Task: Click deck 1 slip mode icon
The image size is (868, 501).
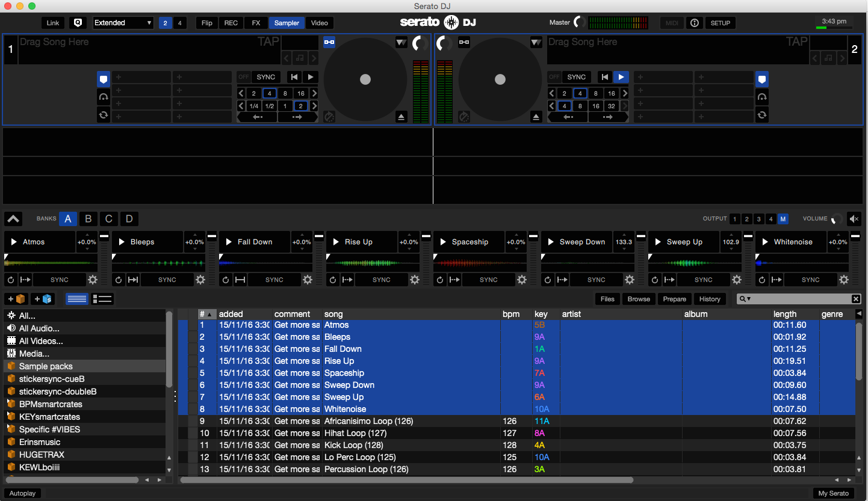Action: [329, 117]
